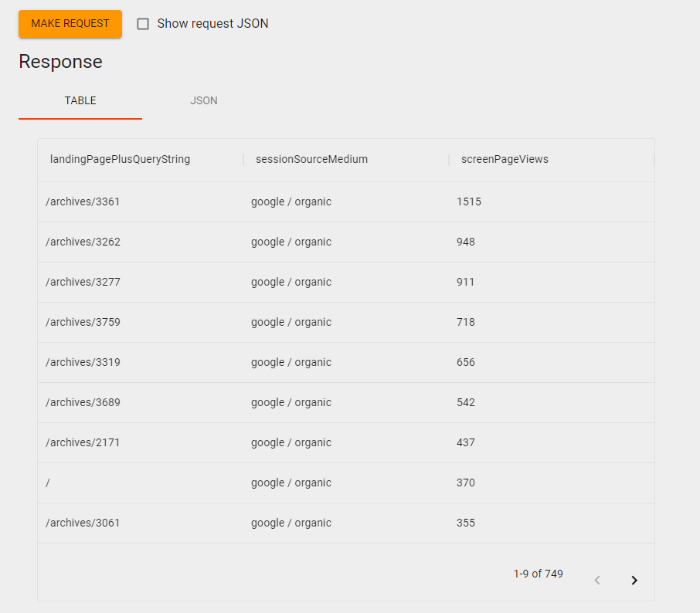Go to previous page of results
The image size is (700, 613).
click(x=597, y=580)
